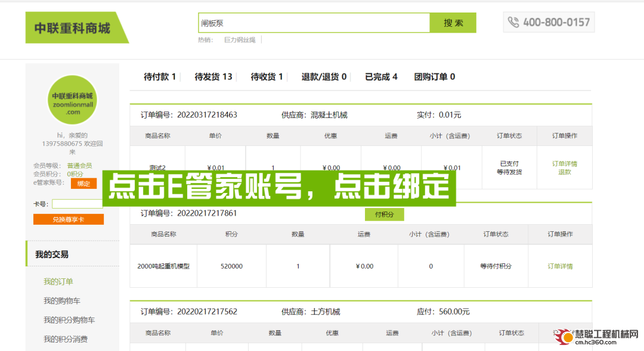Click the 2000吨起重机模型 product name
The image size is (644, 351).
(x=163, y=266)
